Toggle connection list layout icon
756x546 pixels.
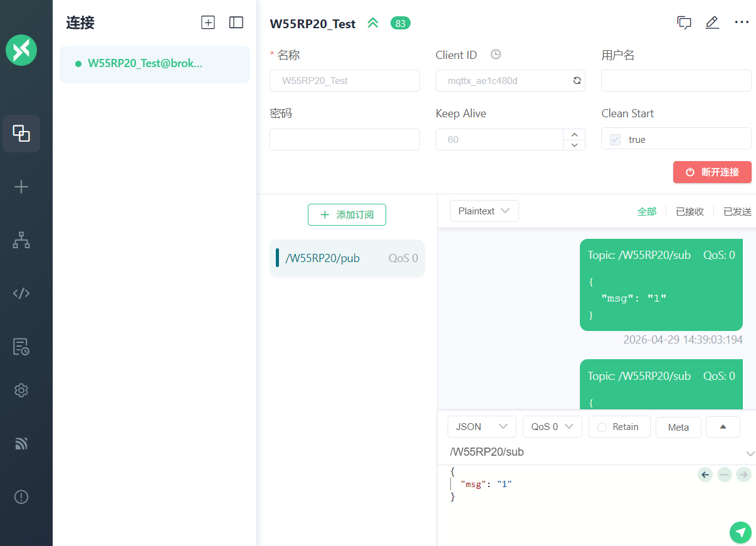236,23
